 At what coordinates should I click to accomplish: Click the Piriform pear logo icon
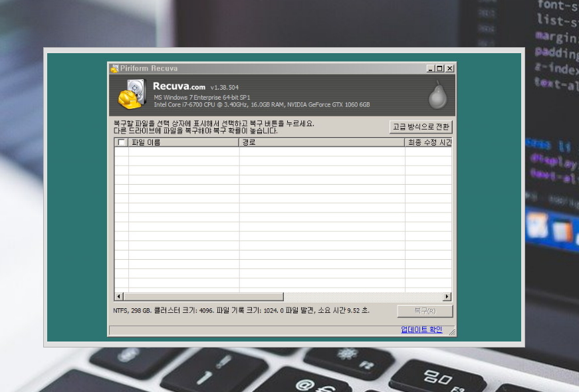(x=438, y=95)
